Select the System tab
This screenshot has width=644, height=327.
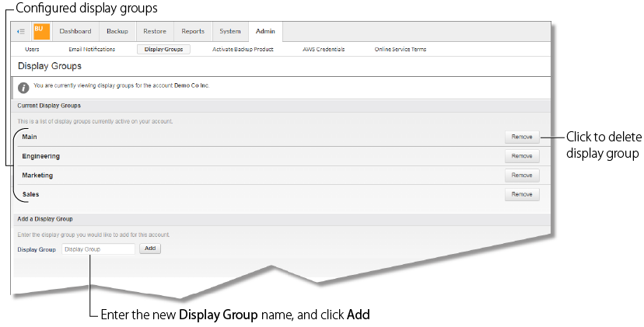pyautogui.click(x=230, y=32)
